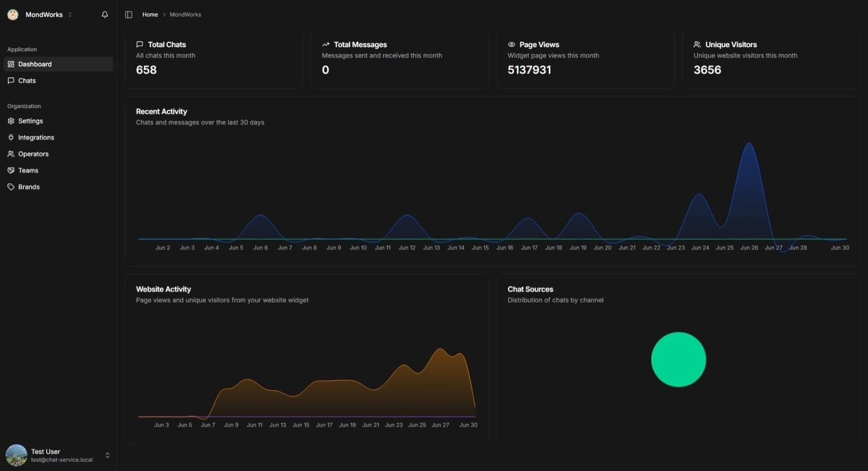
Task: Open Dashboard from the sidebar
Action: 35,64
